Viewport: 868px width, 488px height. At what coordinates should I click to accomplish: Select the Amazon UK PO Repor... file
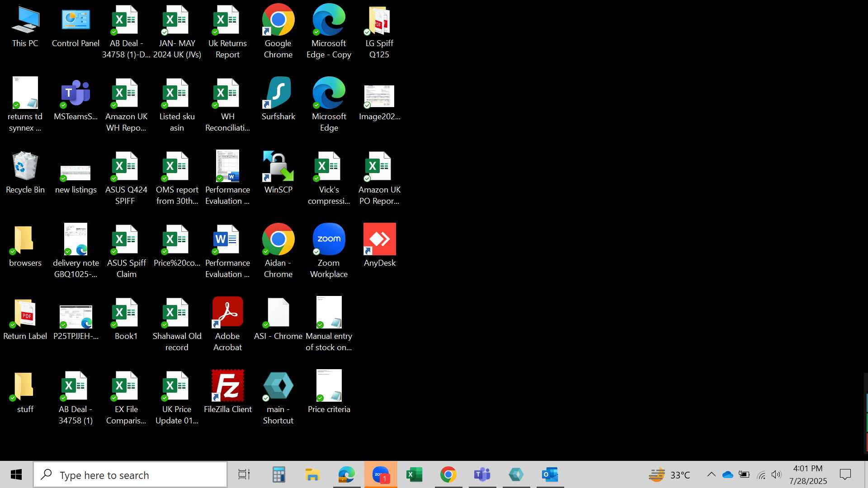click(379, 178)
